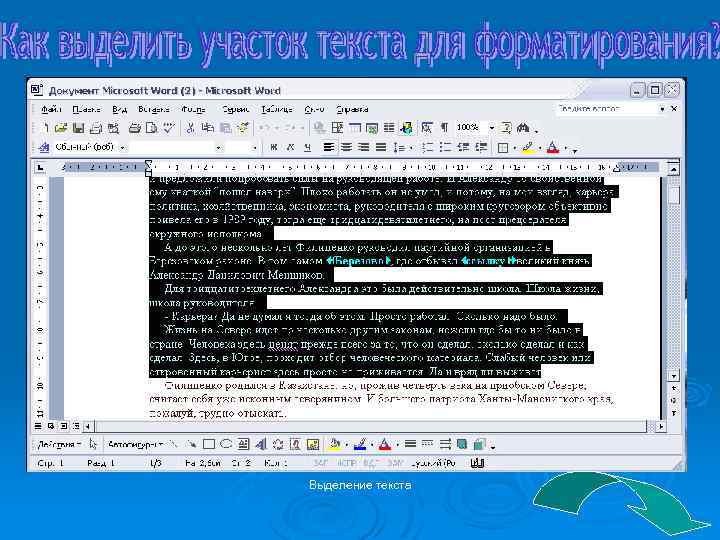This screenshot has width=720, height=540.
Task: Open the Сервис menu
Action: click(x=236, y=109)
